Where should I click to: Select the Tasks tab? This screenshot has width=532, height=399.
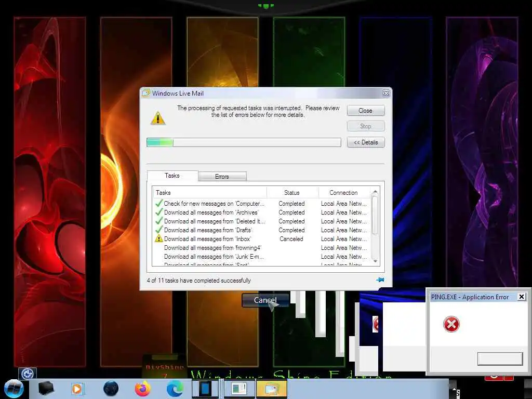click(x=172, y=176)
